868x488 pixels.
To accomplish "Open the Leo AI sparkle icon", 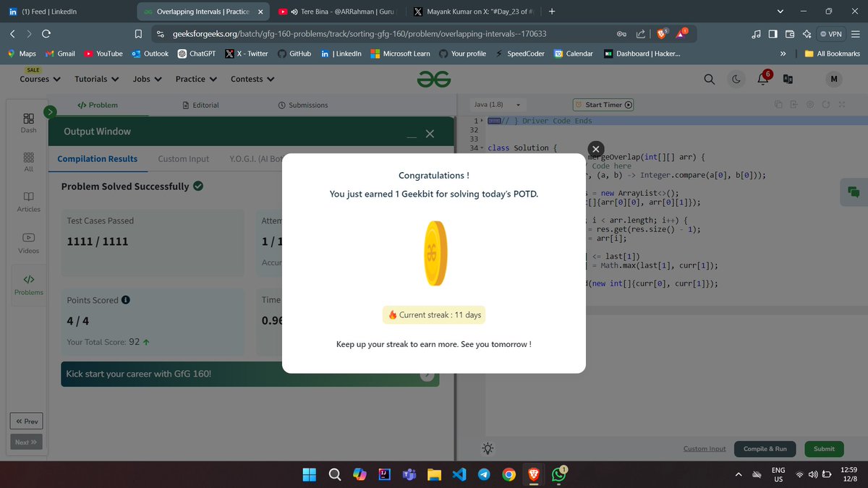I will [x=807, y=34].
